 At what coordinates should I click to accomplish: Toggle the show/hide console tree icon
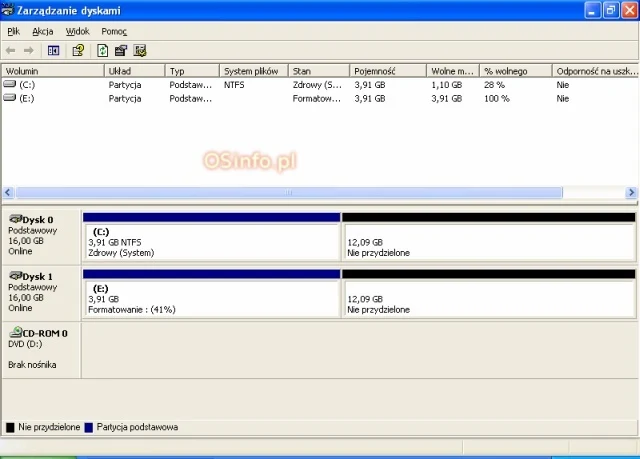(x=54, y=50)
